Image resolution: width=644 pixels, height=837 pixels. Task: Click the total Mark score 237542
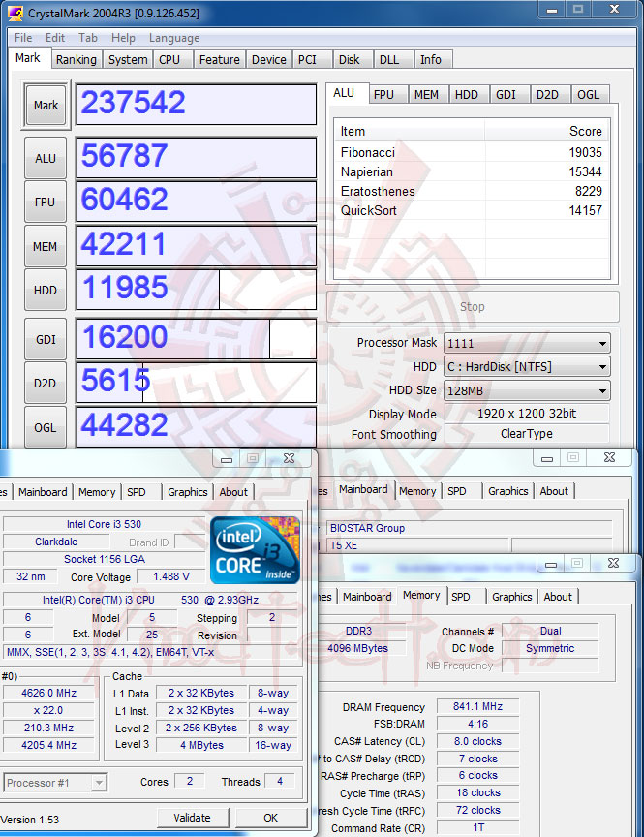[x=197, y=104]
